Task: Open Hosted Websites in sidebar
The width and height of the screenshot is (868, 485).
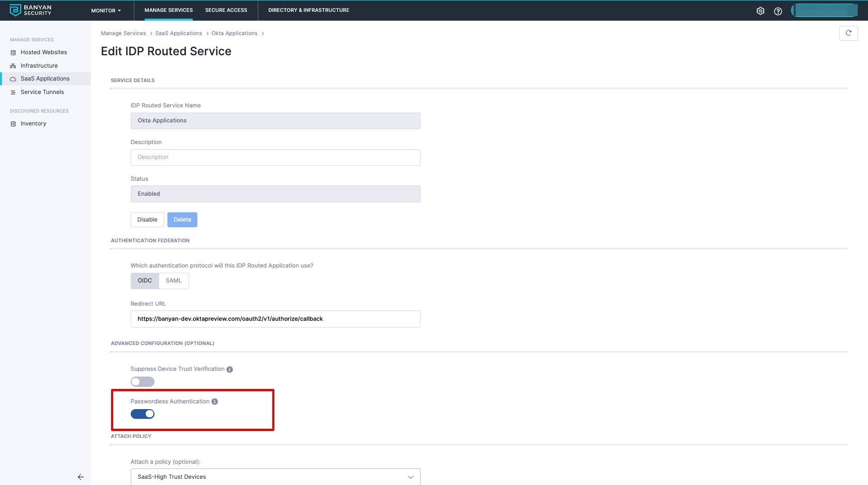Action: click(x=43, y=52)
